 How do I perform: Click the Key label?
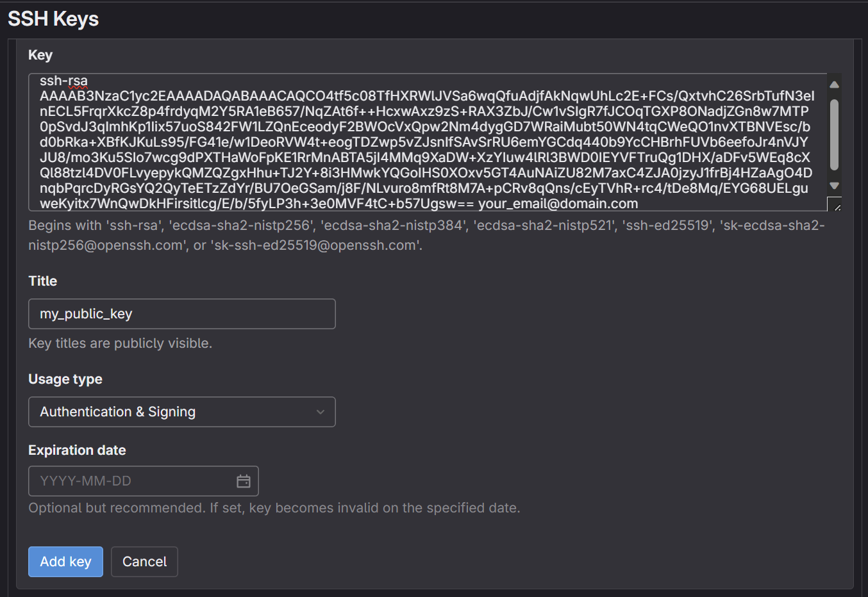[40, 55]
